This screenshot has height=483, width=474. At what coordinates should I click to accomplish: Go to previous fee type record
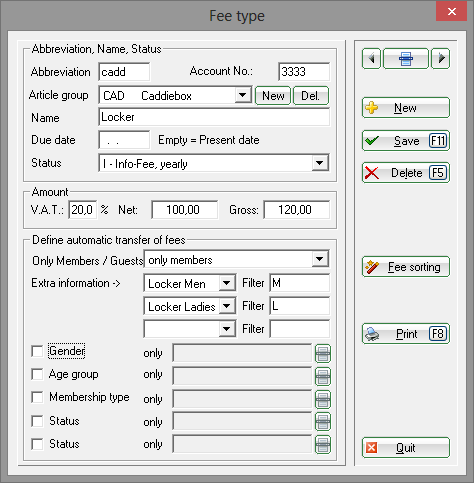click(371, 59)
